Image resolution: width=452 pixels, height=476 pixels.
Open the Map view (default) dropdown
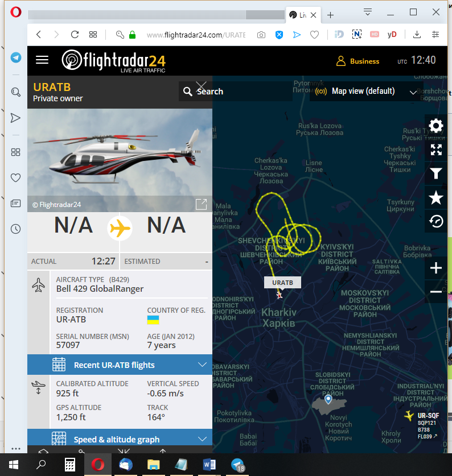click(x=366, y=91)
